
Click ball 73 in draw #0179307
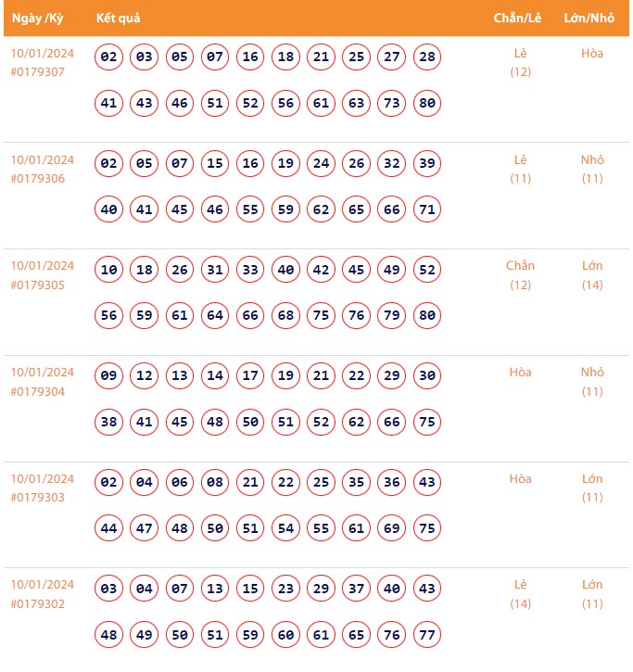click(392, 103)
